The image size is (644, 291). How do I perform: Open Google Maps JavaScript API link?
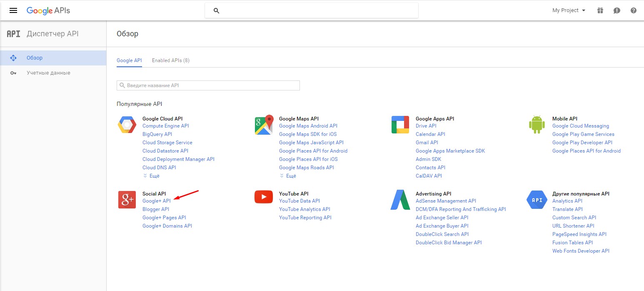(311, 143)
